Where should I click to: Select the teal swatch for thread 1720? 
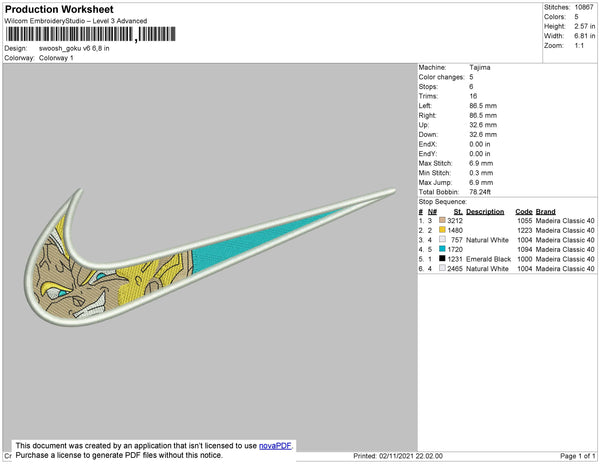pyautogui.click(x=442, y=249)
